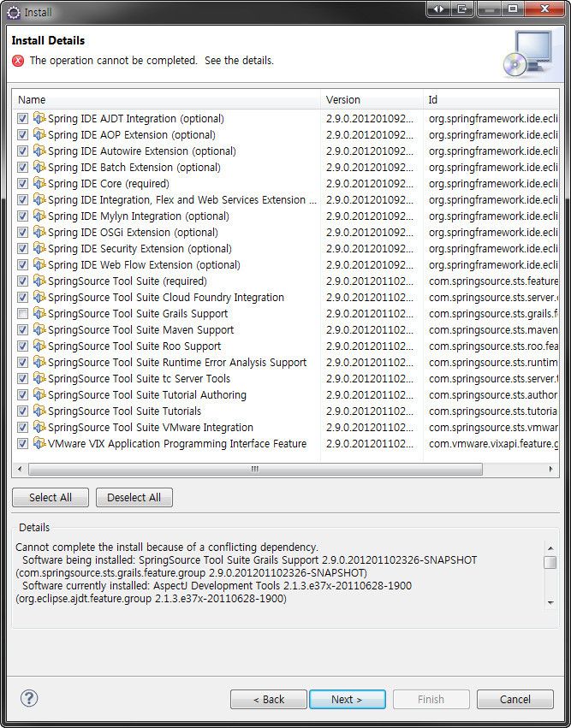Uncheck Spring IDE Core (required) checkbox

[22, 184]
